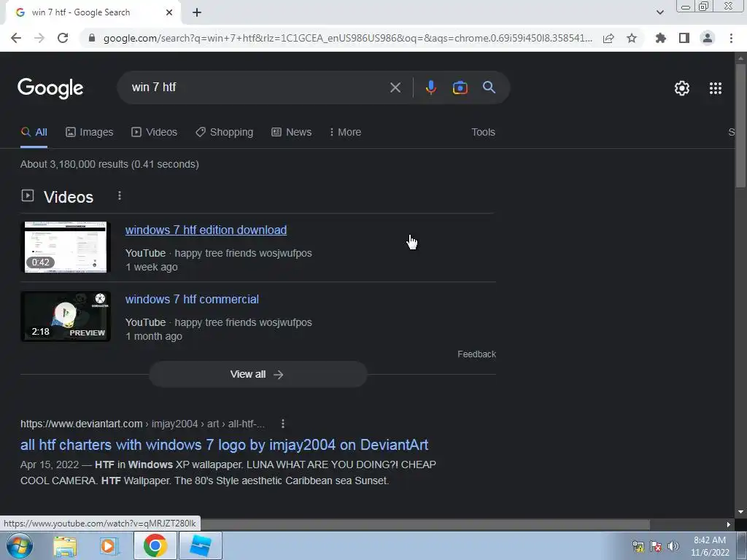The width and height of the screenshot is (747, 560).
Task: Close the 'win 7 htf' tab
Action: tap(169, 12)
